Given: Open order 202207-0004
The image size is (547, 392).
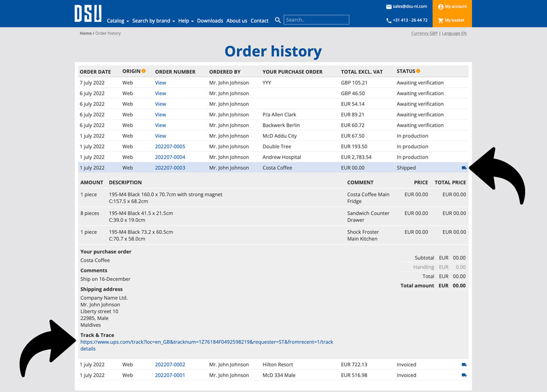Looking at the screenshot, I should point(170,157).
